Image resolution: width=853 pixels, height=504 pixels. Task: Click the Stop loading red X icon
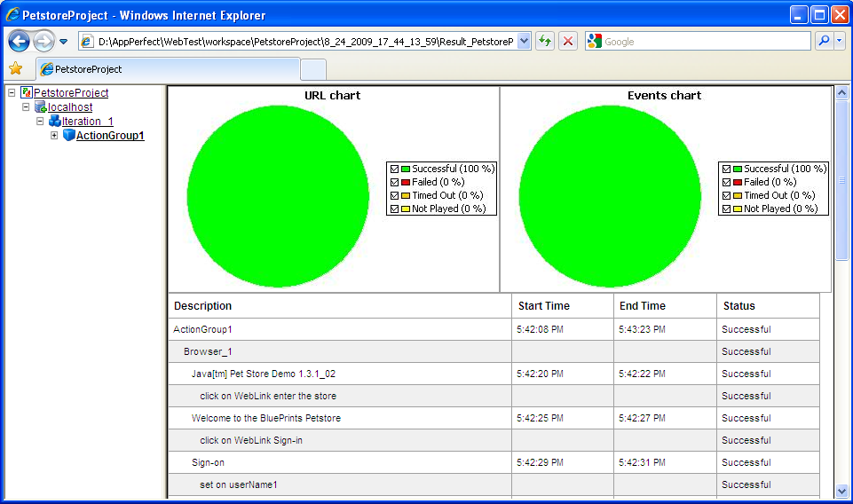(x=568, y=41)
